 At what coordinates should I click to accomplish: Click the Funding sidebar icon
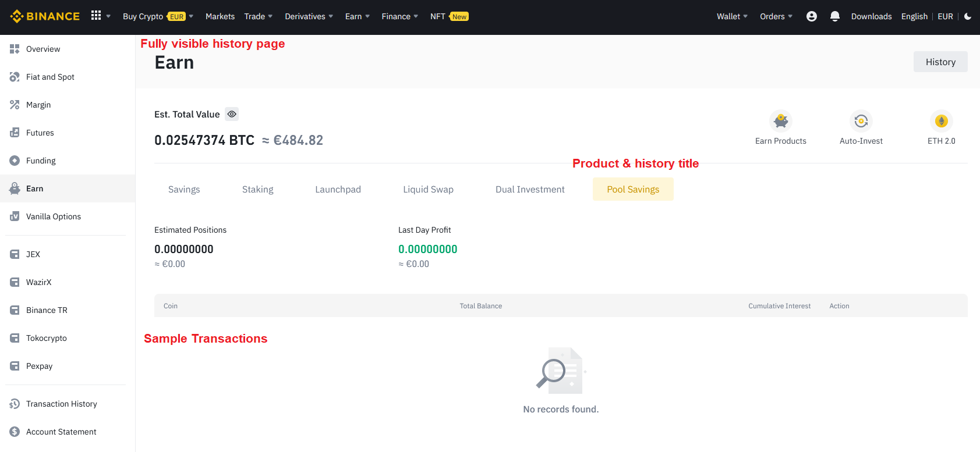point(15,161)
